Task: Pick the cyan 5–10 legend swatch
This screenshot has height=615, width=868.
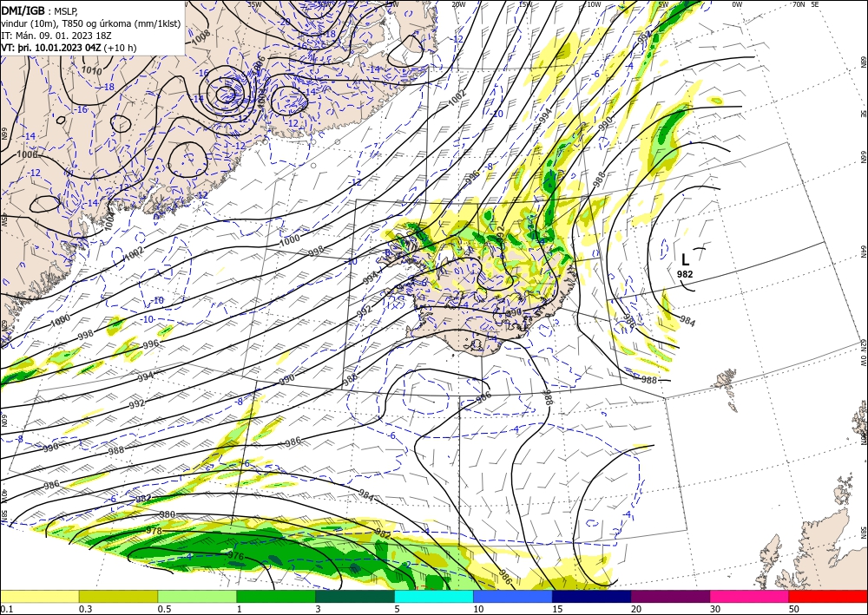Action: 434,596
